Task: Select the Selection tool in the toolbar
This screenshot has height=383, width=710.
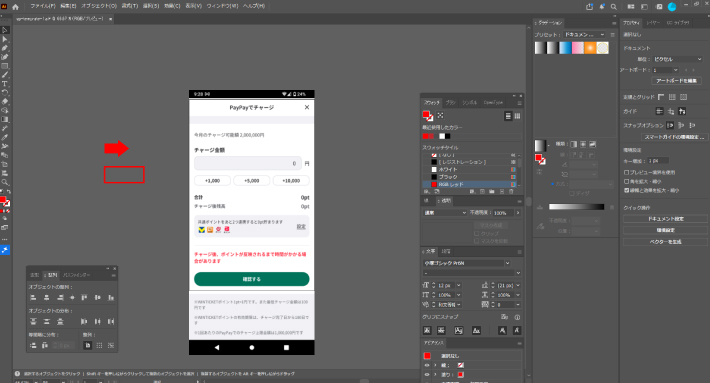Action: [x=5, y=30]
